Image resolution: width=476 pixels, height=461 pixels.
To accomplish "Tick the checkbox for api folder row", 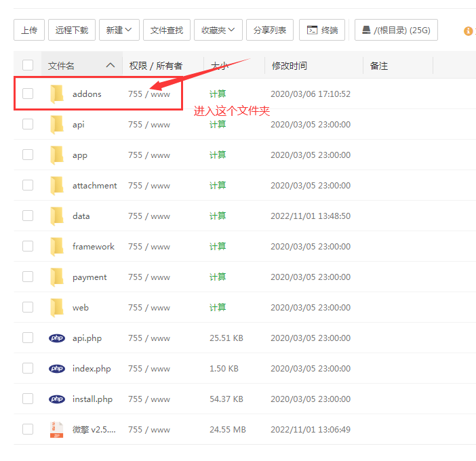I will point(28,124).
